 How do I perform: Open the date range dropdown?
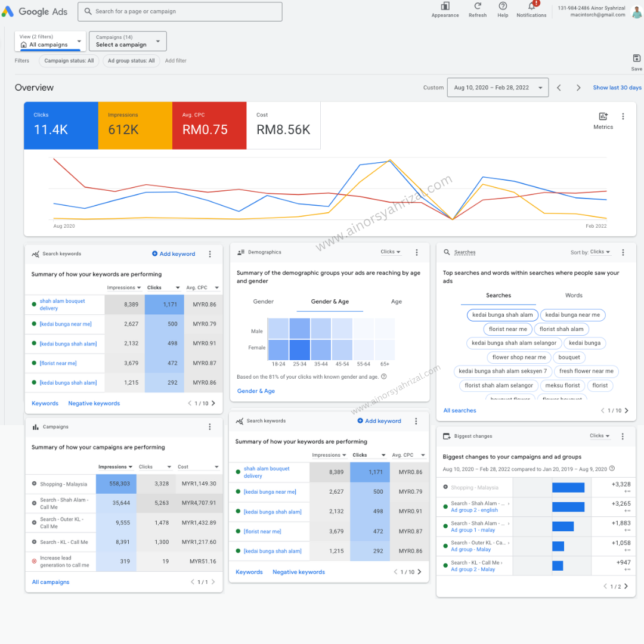[498, 88]
